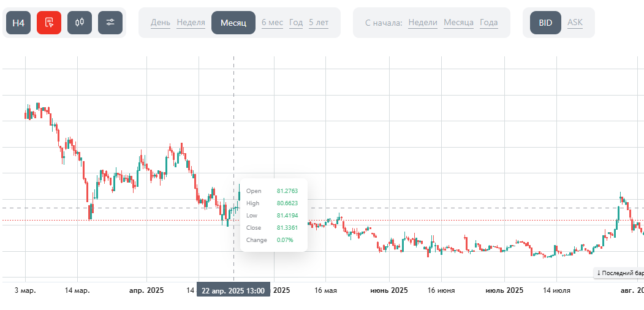
Task: Select the День period
Action: point(161,23)
